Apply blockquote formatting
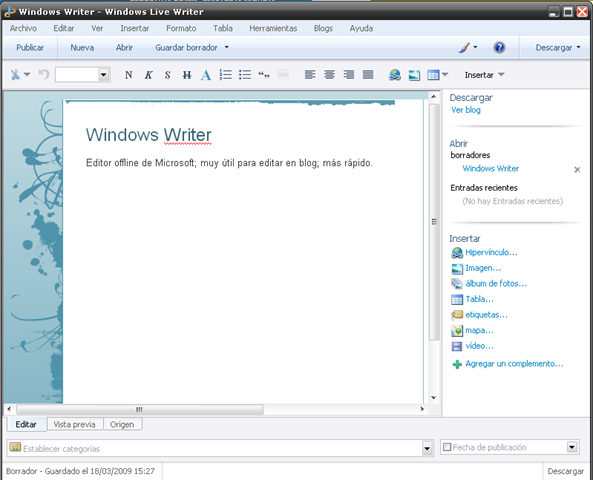 click(x=264, y=75)
